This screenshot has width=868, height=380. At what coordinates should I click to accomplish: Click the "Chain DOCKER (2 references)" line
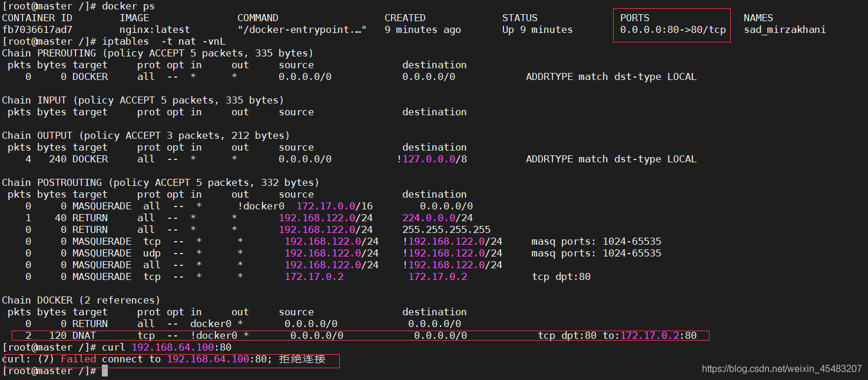click(x=81, y=300)
